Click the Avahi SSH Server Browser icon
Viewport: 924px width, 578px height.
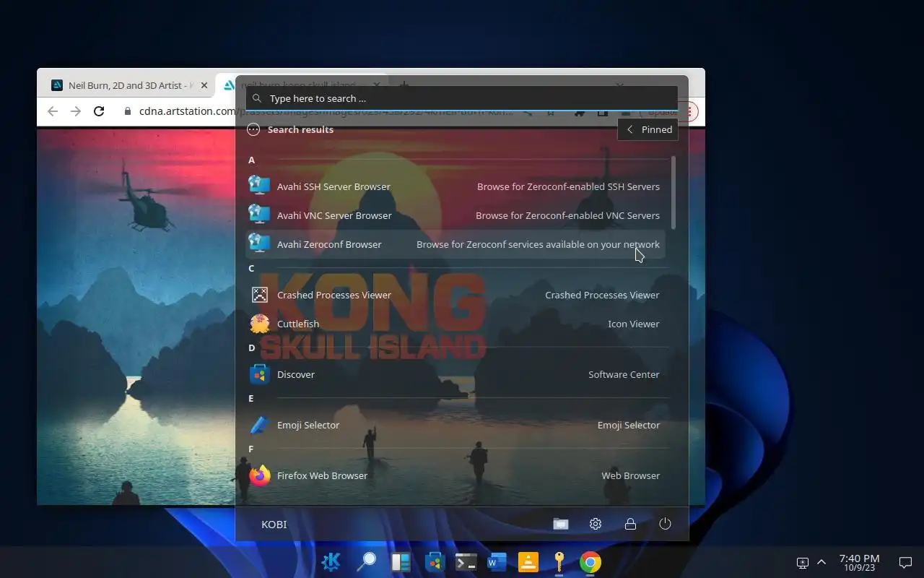click(259, 186)
